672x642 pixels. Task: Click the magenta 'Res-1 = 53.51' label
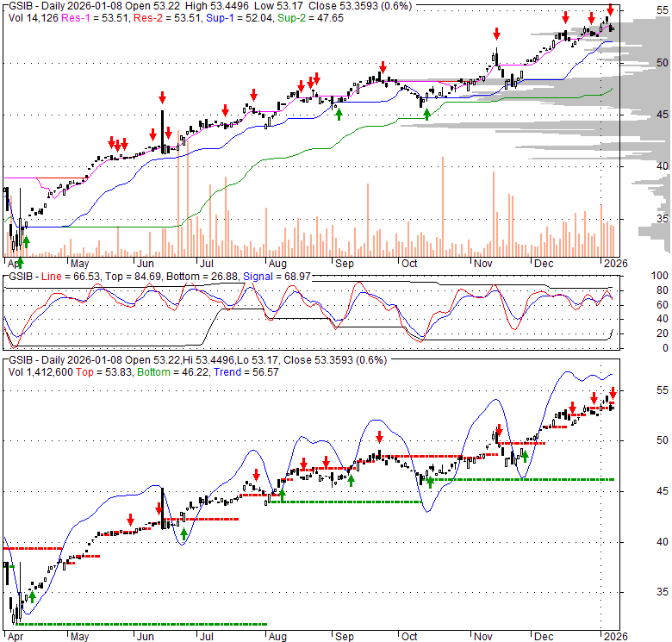[95, 18]
